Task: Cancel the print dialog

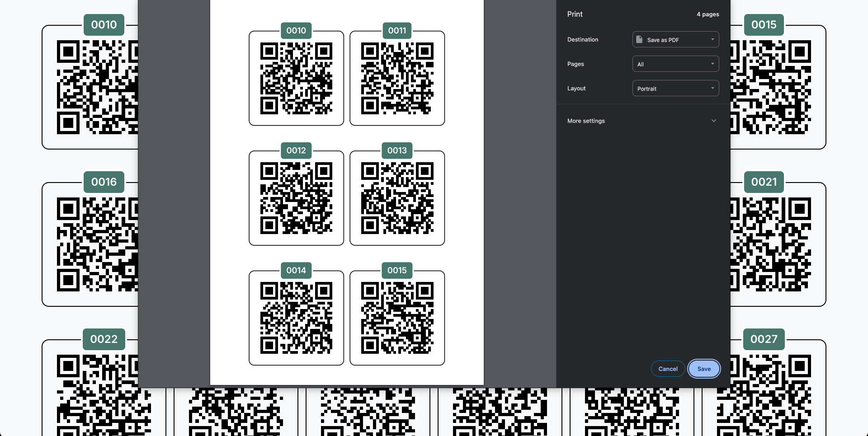Action: click(667, 369)
